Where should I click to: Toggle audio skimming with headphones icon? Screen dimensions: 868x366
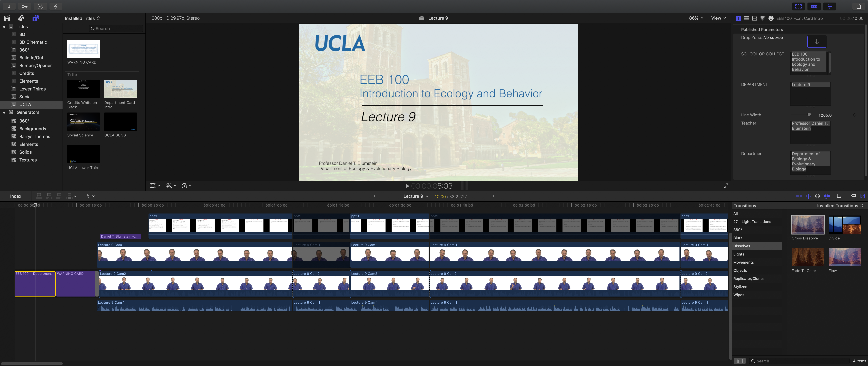(817, 196)
